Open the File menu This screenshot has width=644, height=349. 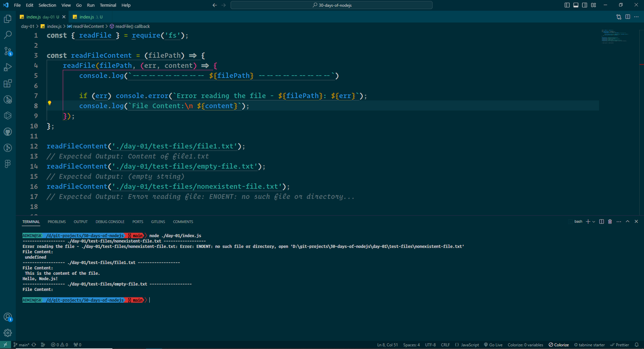click(x=17, y=5)
